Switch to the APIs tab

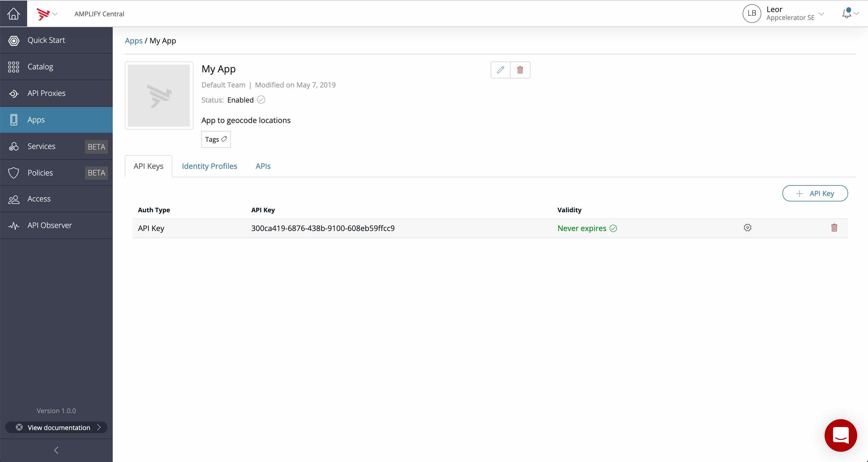[263, 166]
